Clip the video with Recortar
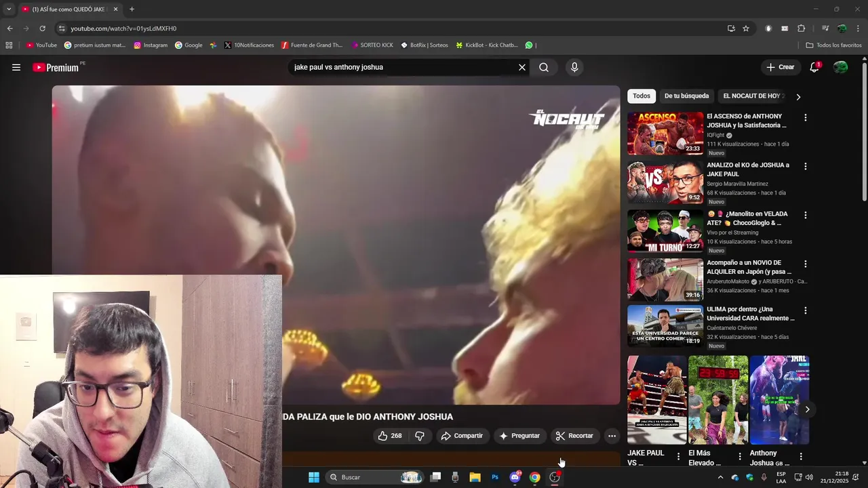 coord(574,436)
